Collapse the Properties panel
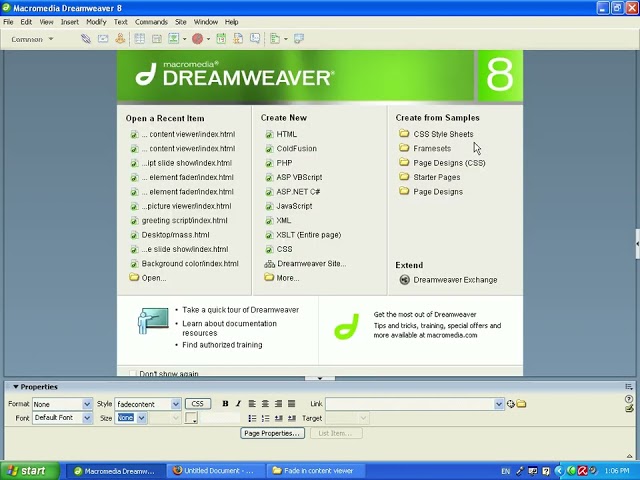This screenshot has width=640, height=480. [15, 387]
